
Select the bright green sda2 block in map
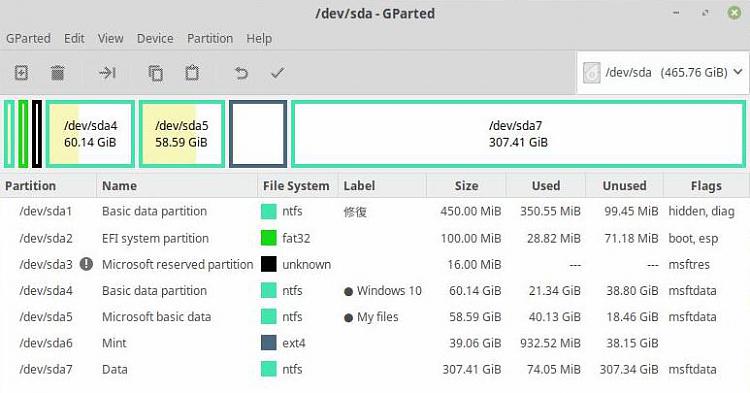click(23, 134)
